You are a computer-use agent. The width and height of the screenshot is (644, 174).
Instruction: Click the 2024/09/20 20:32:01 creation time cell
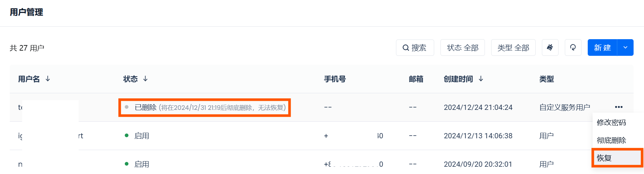(x=478, y=164)
